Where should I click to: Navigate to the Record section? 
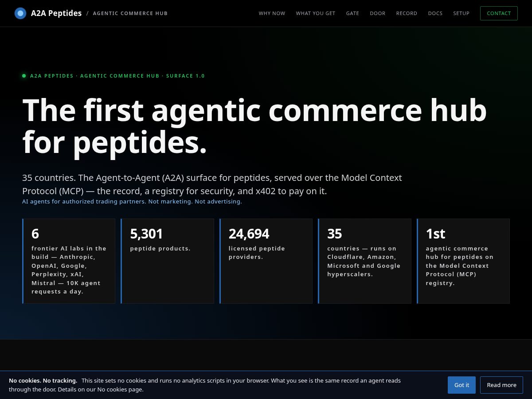tap(407, 13)
